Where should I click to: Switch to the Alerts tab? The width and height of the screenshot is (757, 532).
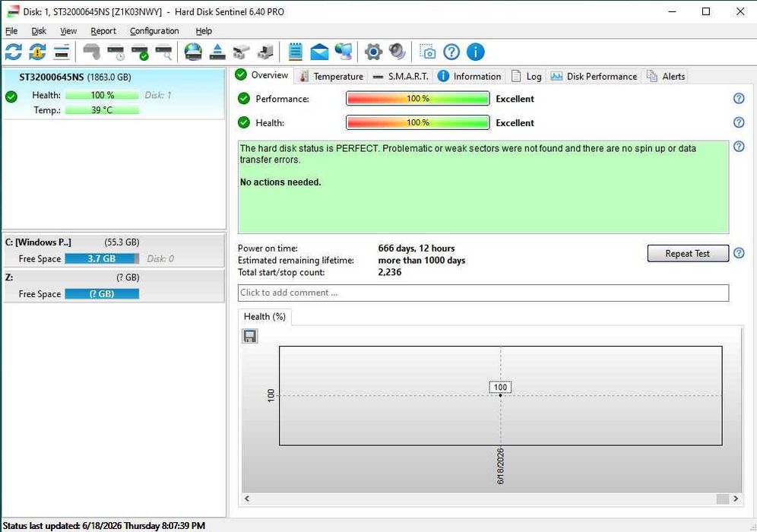(x=666, y=76)
